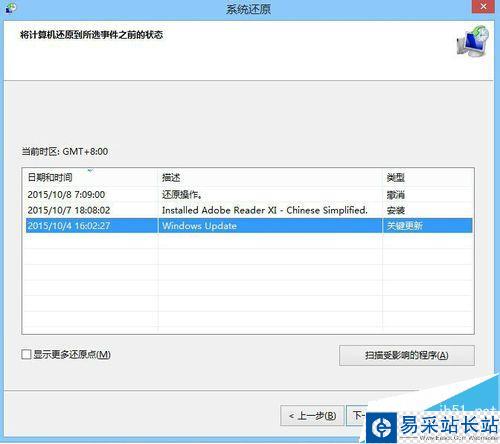
Task: Sort by the 日期和时间 column header
Action: pyautogui.click(x=90, y=177)
